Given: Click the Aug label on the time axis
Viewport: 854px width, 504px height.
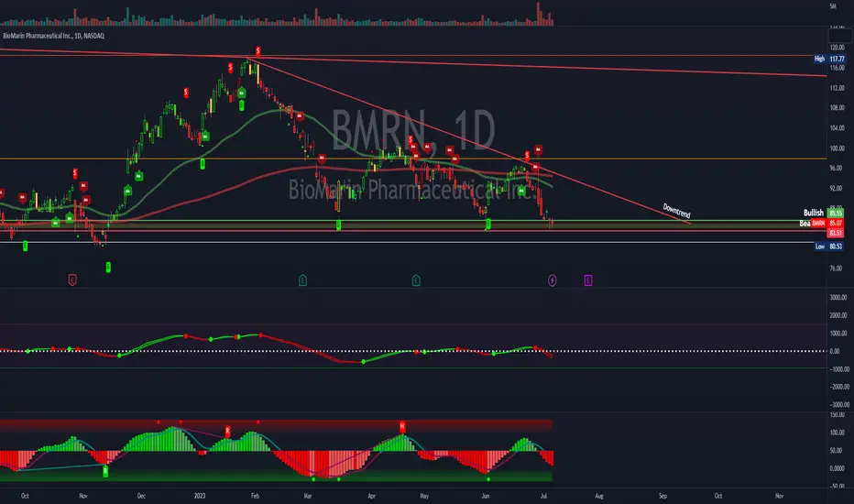Looking at the screenshot, I should point(599,496).
